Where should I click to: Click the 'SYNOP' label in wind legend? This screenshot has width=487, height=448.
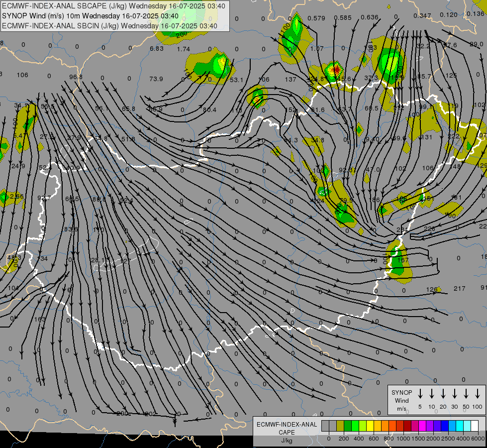click(401, 392)
